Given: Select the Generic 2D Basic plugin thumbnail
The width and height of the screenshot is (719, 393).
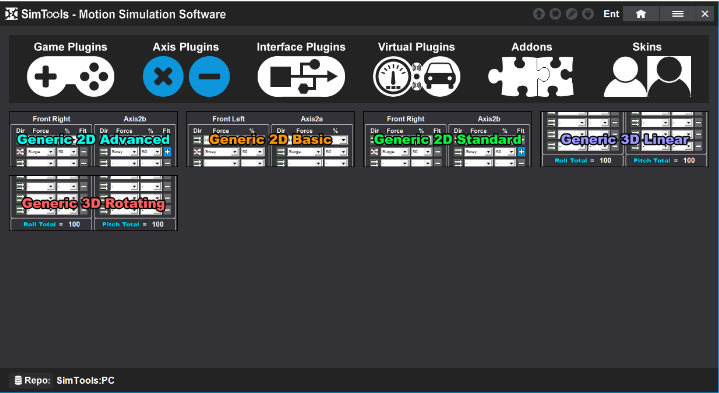Looking at the screenshot, I should point(271,139).
